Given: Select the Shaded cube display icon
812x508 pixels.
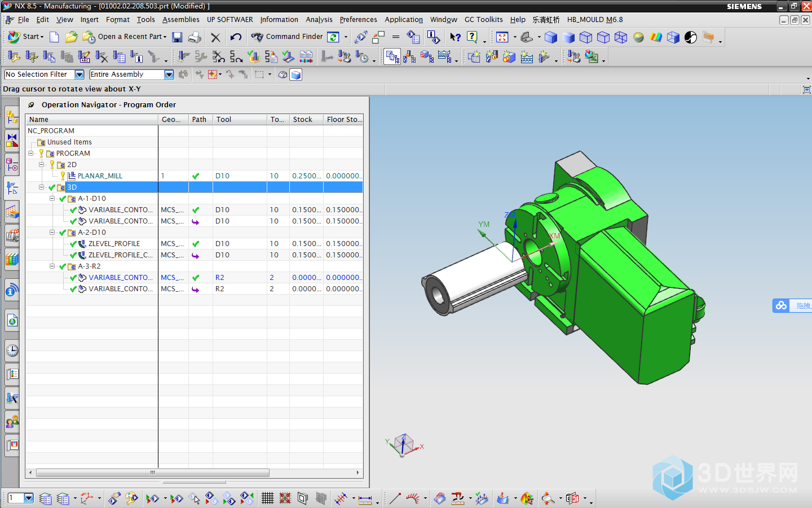Looking at the screenshot, I should (x=568, y=37).
